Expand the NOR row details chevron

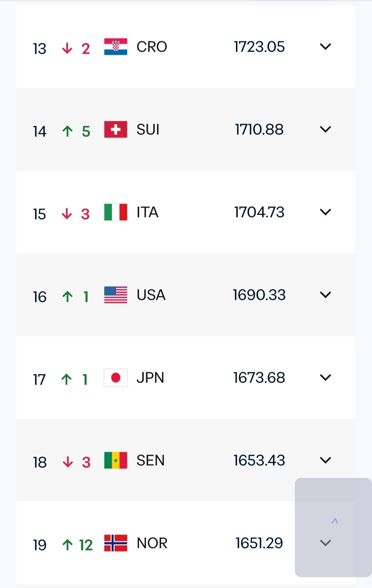coord(325,543)
